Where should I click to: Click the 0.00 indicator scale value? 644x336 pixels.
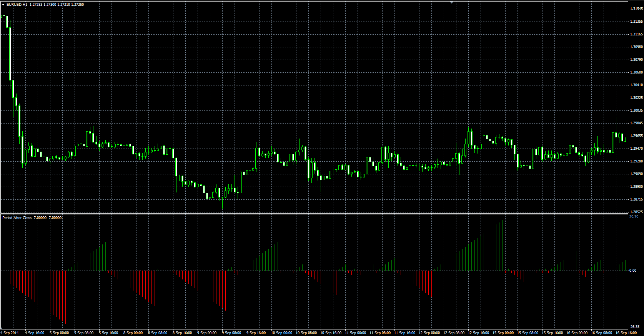(633, 271)
